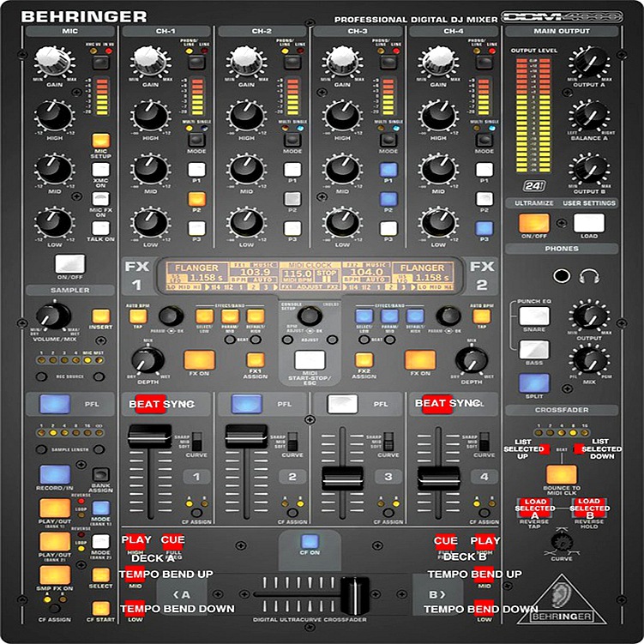Toggle the MIC FX ON button

click(100, 199)
